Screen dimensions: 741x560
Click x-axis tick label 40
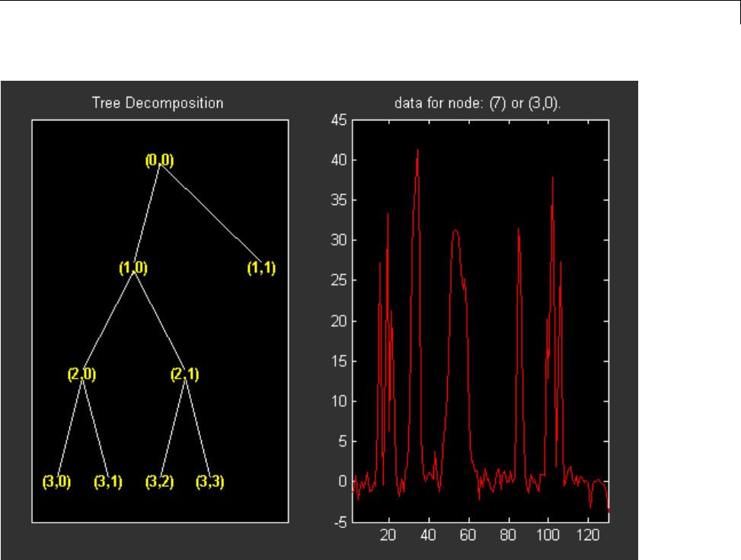click(x=428, y=535)
